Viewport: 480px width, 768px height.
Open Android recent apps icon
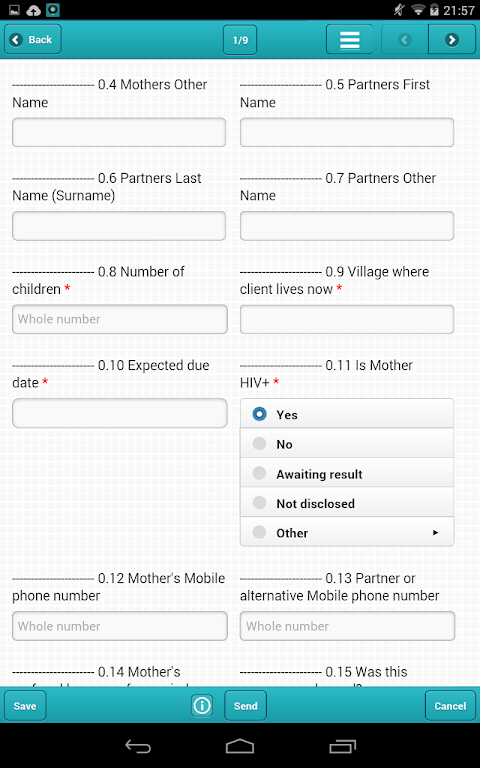(x=342, y=746)
